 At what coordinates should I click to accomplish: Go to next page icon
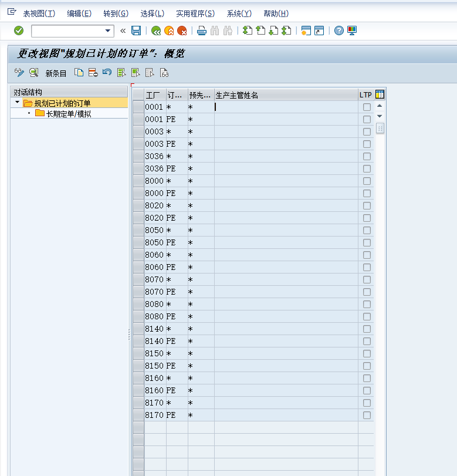[x=273, y=31]
